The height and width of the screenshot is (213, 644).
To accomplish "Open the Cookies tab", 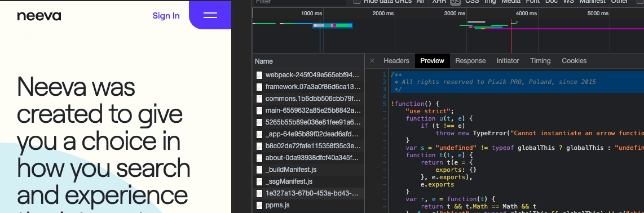I will tap(574, 61).
